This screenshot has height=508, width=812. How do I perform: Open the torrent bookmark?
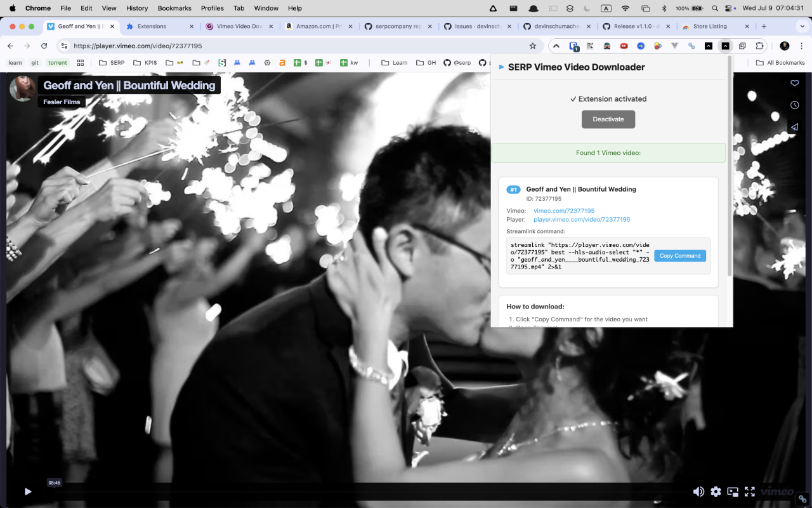click(x=58, y=63)
